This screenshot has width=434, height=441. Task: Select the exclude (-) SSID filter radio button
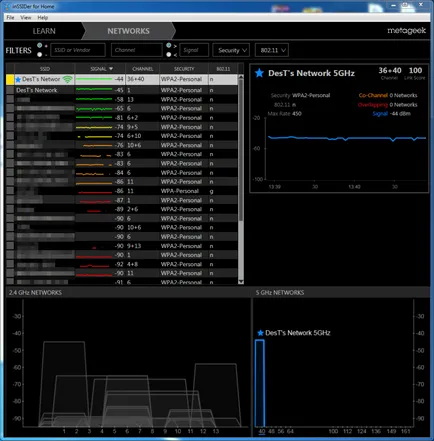tap(40, 54)
